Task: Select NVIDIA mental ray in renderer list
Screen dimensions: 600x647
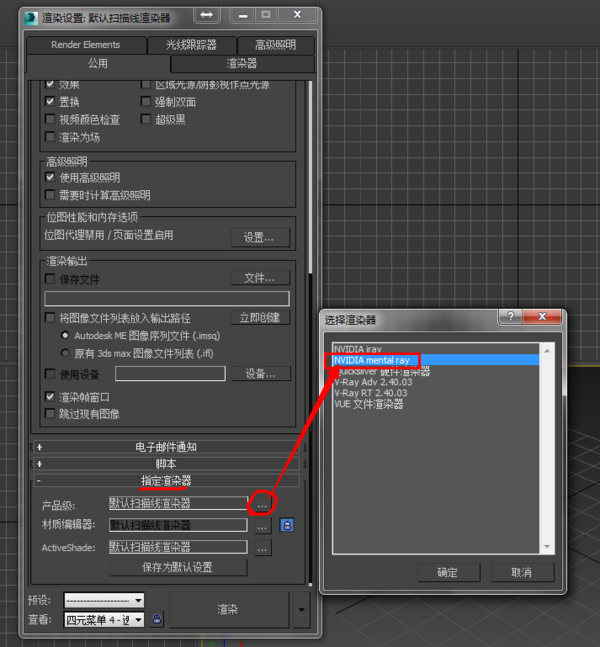Action: (x=436, y=360)
